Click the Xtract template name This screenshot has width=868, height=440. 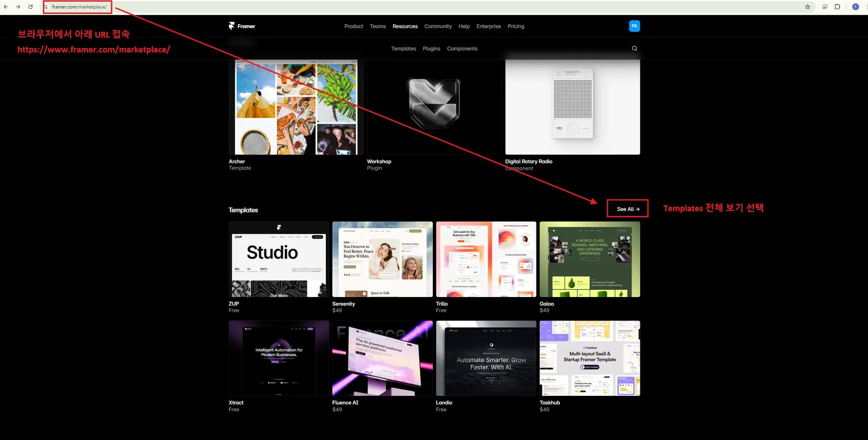tap(236, 403)
